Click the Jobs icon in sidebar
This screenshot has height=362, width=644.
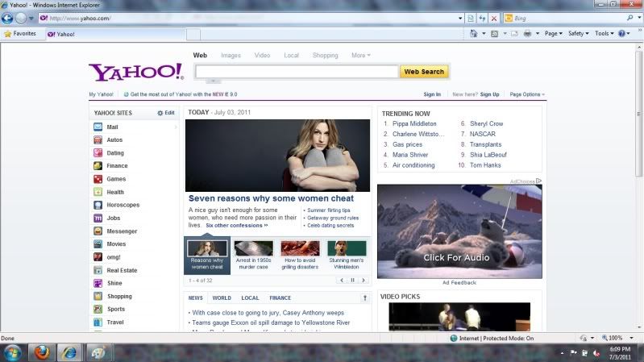pyautogui.click(x=98, y=218)
